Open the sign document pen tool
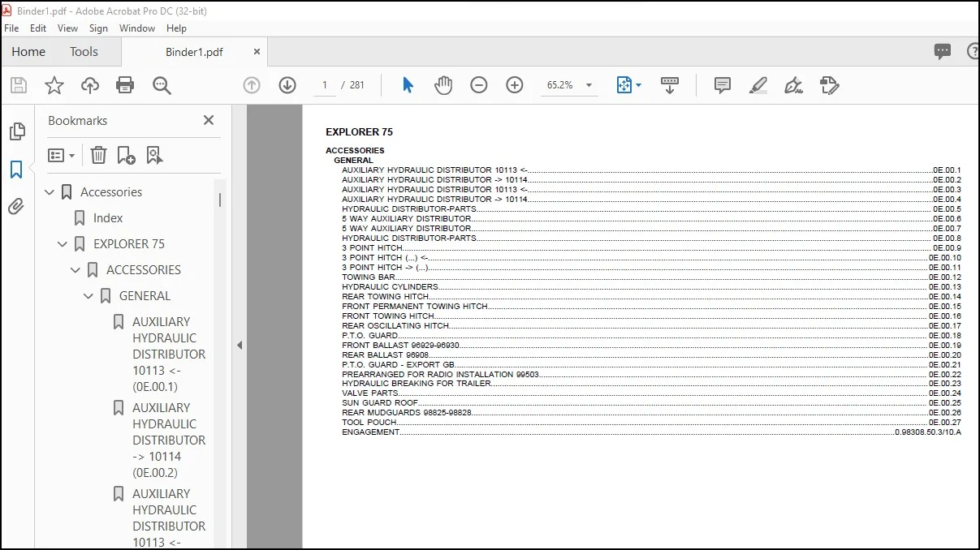This screenshot has height=550, width=980. pos(793,85)
